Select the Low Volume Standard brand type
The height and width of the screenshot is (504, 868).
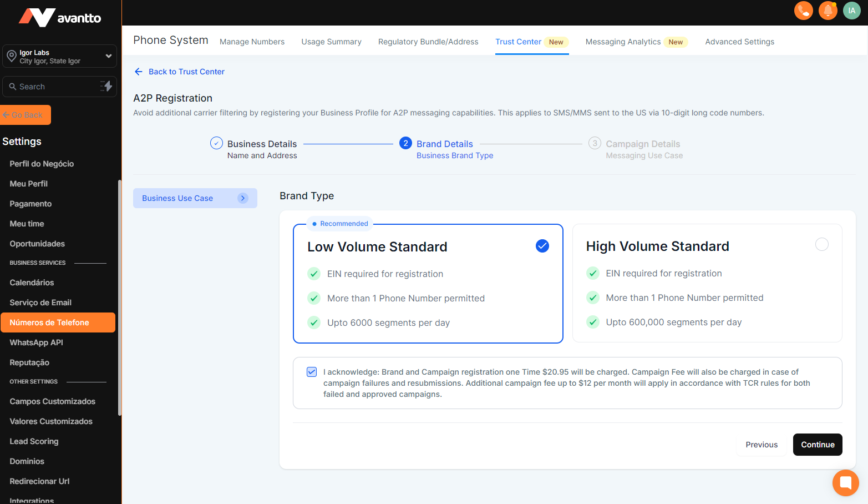(542, 246)
